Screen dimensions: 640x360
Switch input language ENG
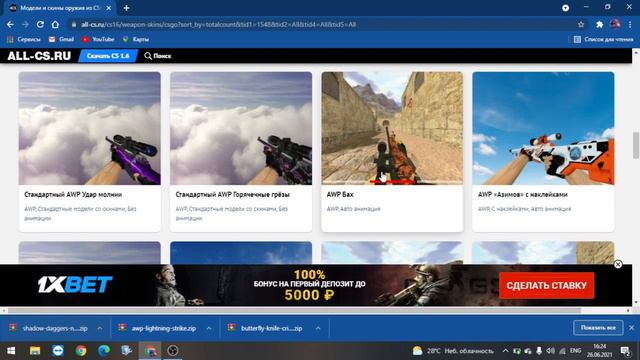[x=575, y=351]
